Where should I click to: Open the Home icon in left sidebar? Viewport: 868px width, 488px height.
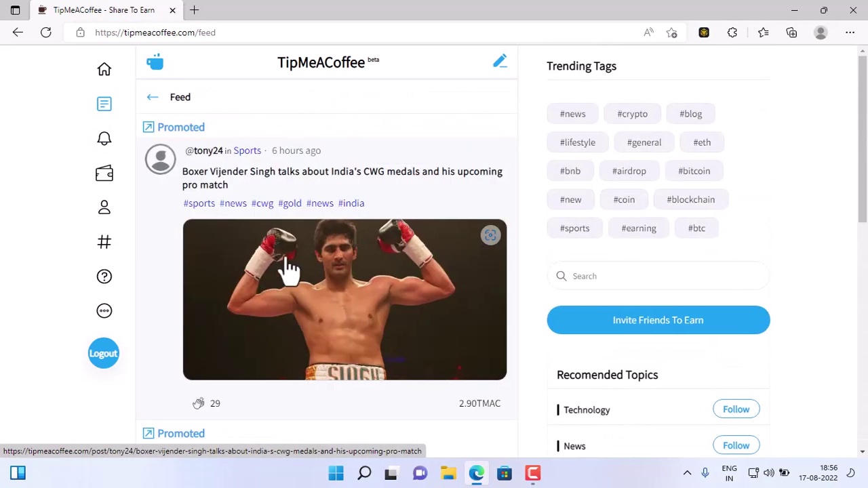click(x=104, y=69)
